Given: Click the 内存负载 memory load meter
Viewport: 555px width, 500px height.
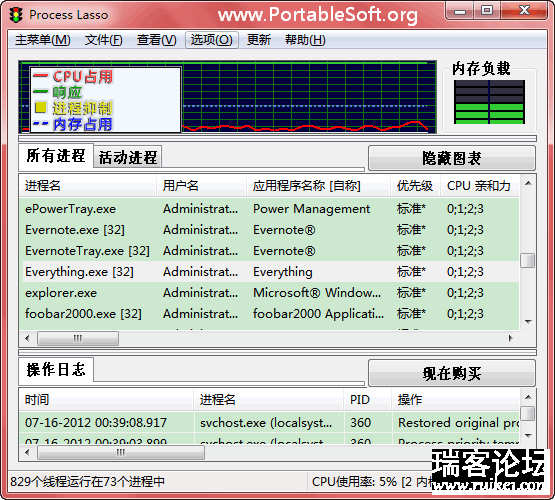Looking at the screenshot, I should pos(489,102).
